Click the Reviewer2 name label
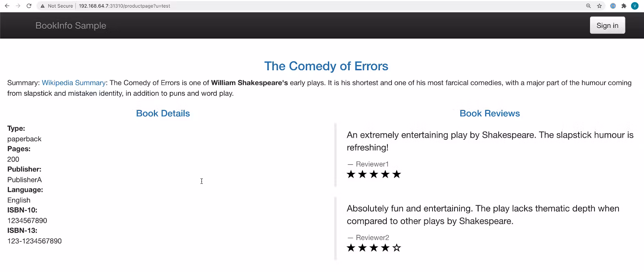Image resolution: width=644 pixels, height=272 pixels. click(372, 238)
